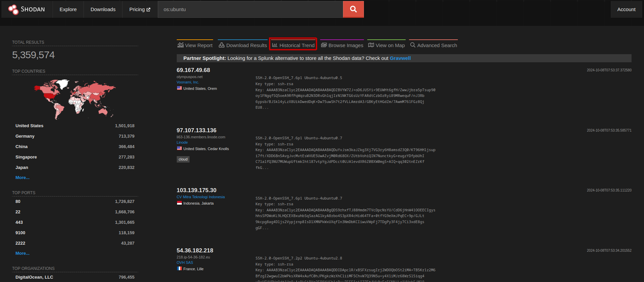Screen dimensions: 644x282
Task: Click hostname olympuspos.net
Action: tap(190, 77)
